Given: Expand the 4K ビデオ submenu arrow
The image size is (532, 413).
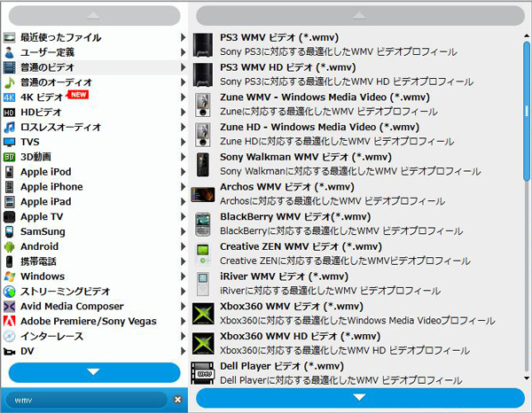Looking at the screenshot, I should [x=183, y=97].
